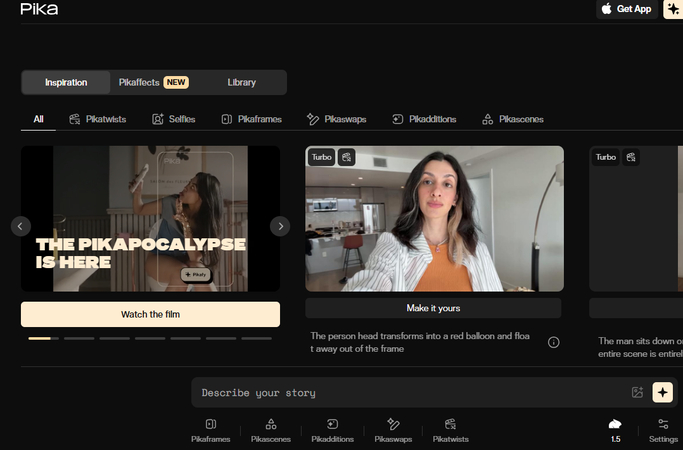Click the Get App button
Image resolution: width=683 pixels, height=450 pixels.
pyautogui.click(x=626, y=9)
